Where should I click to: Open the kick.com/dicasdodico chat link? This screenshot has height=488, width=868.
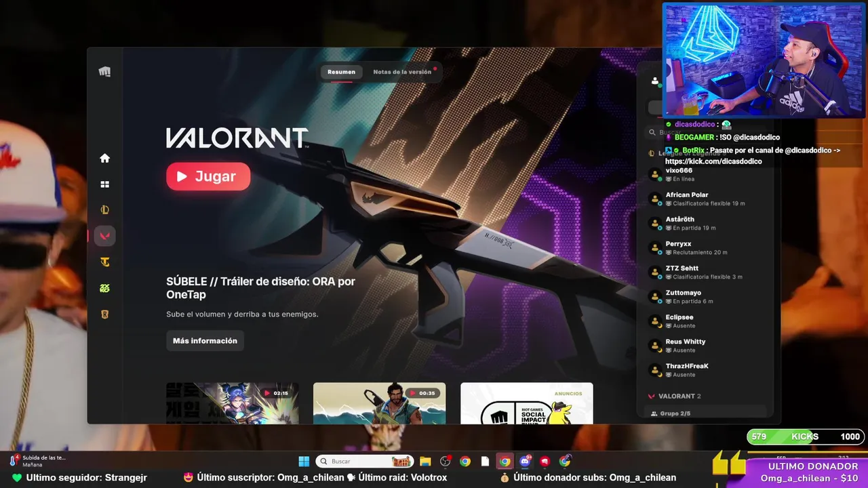(x=713, y=161)
